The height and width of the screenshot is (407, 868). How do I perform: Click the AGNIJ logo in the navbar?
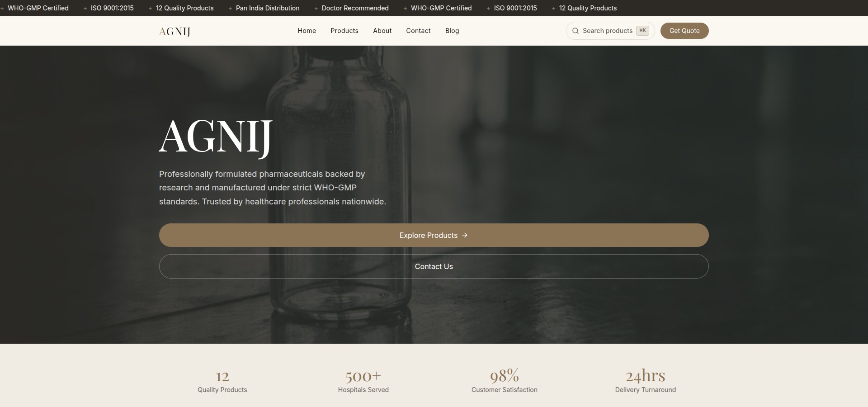click(175, 31)
